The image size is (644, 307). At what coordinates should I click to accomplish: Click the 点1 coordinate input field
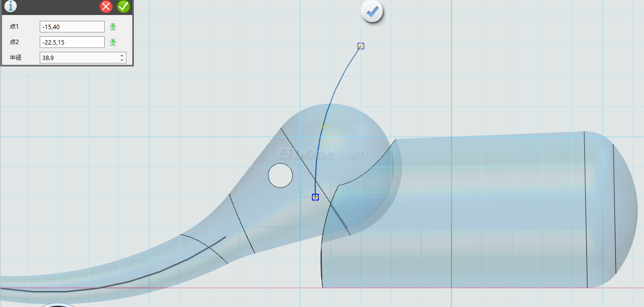pos(72,27)
